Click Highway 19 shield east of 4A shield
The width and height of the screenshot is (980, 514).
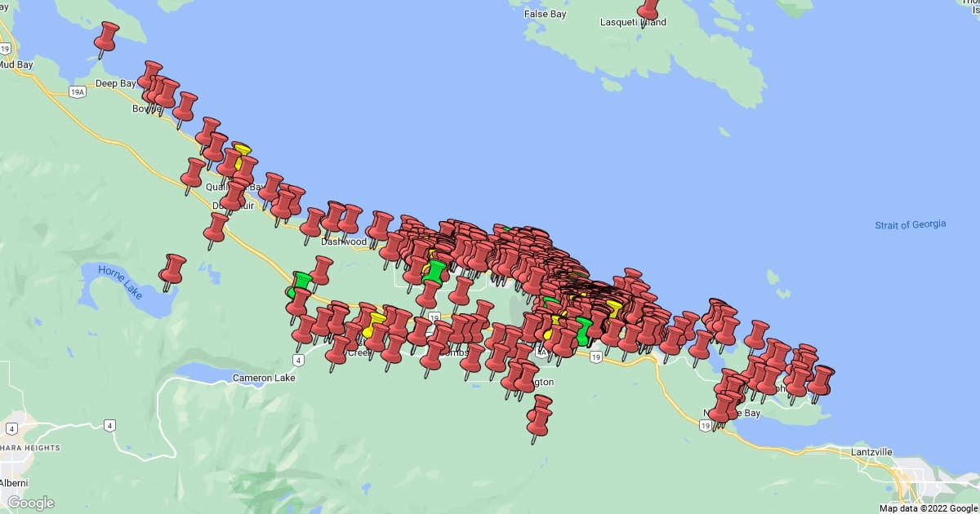pos(597,357)
